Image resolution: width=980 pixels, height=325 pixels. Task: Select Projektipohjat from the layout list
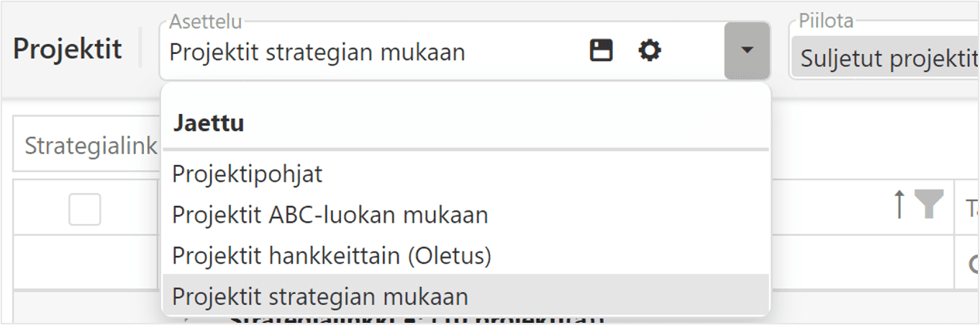[248, 174]
